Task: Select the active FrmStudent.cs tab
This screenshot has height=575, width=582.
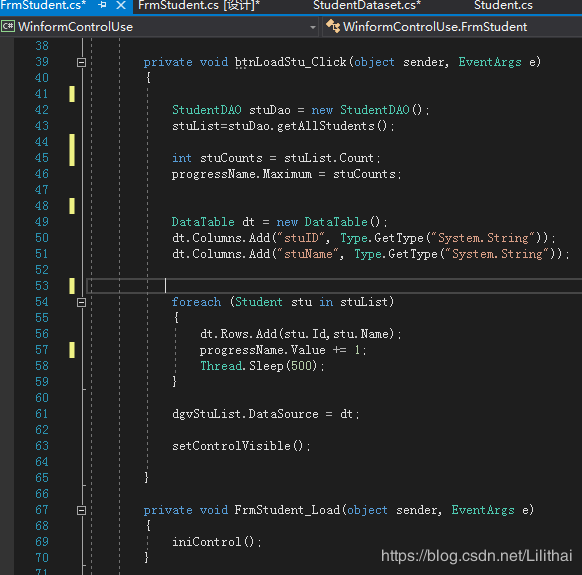Action: click(43, 5)
